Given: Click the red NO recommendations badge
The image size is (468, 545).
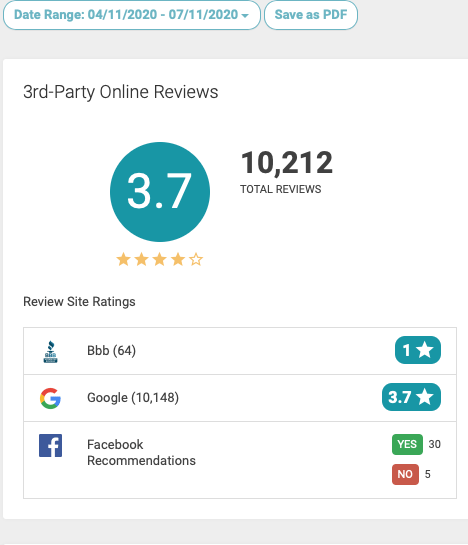Looking at the screenshot, I should [x=405, y=474].
